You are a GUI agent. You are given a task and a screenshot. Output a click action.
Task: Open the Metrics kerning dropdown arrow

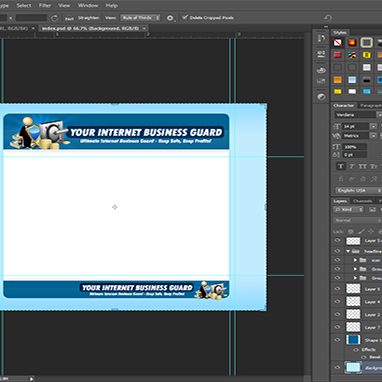373,136
